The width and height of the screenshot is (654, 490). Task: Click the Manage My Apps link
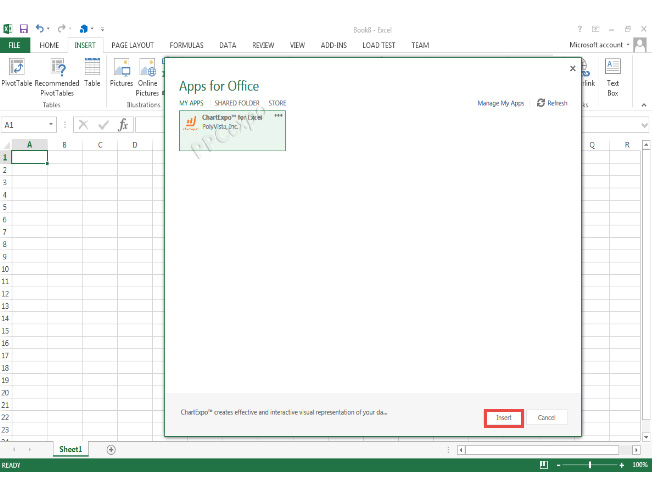(x=501, y=103)
